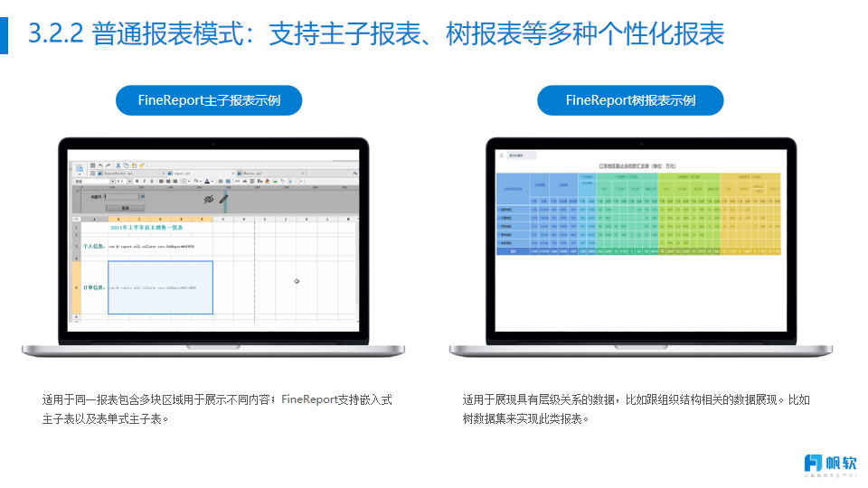Click the insert image icon in the toolbar

point(275,181)
